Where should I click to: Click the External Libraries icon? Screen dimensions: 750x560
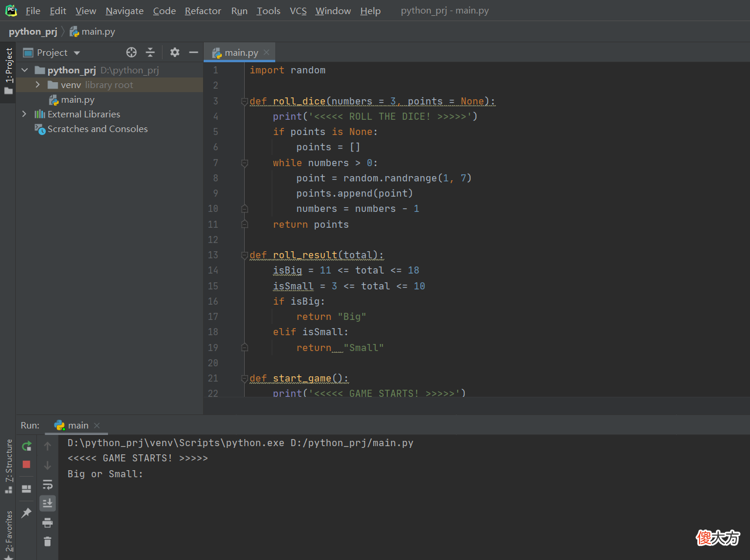tap(40, 114)
